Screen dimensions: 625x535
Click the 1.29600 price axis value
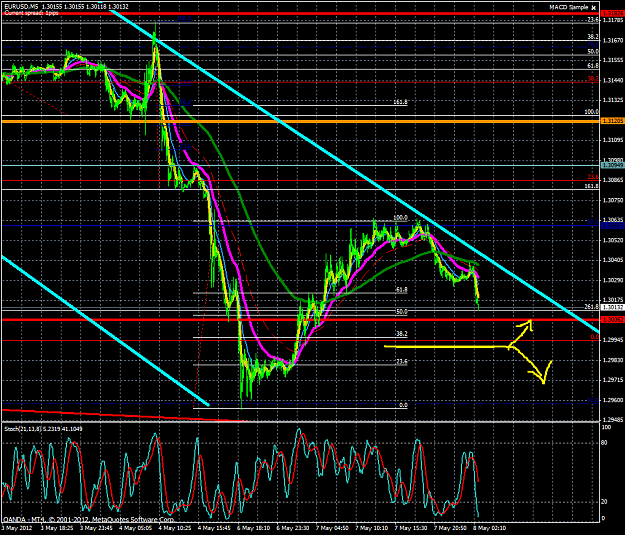[x=613, y=399]
